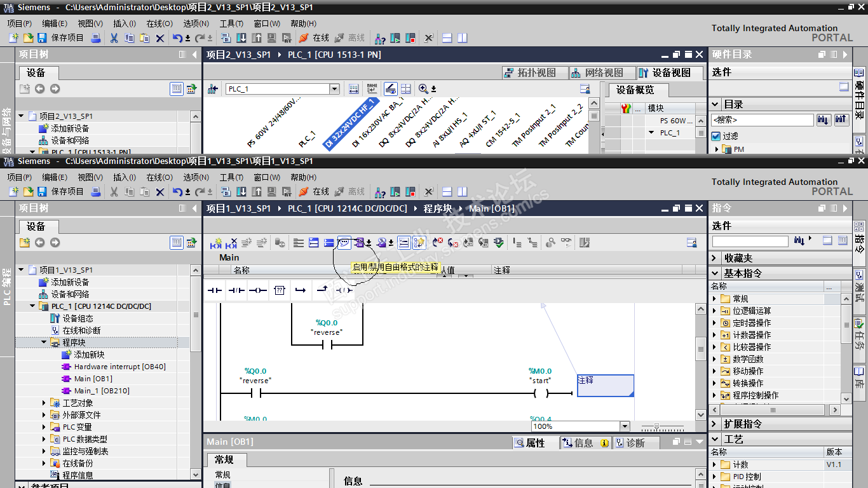Split editor space vertically in 项目1 toolbar
The width and height of the screenshot is (868, 488).
pyautogui.click(x=462, y=191)
